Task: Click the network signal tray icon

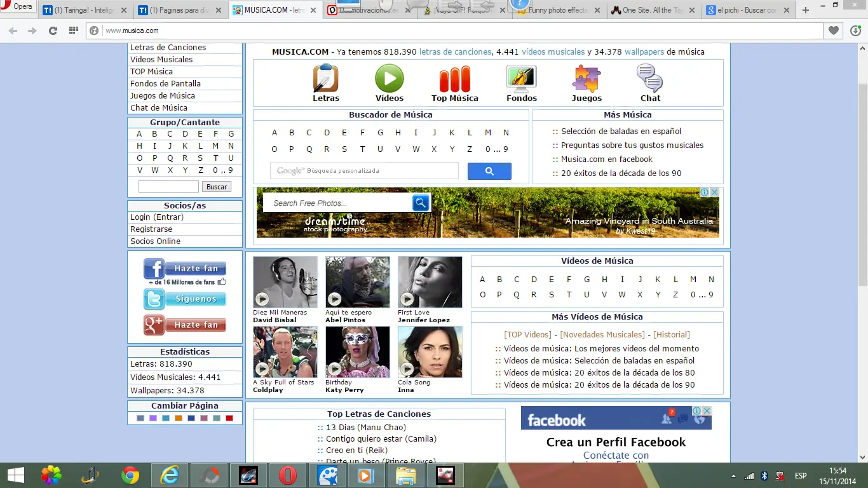Action: click(x=749, y=476)
